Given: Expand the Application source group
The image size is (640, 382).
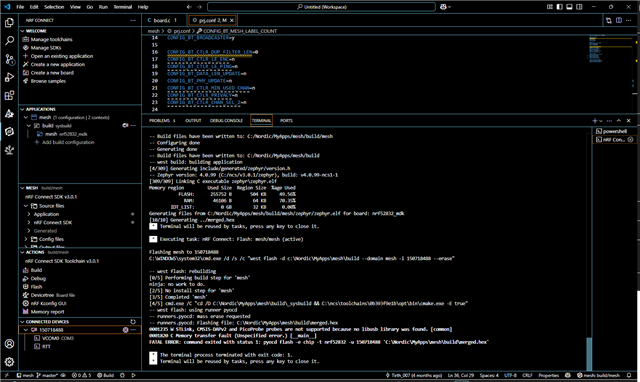Looking at the screenshot, I should coord(29,214).
